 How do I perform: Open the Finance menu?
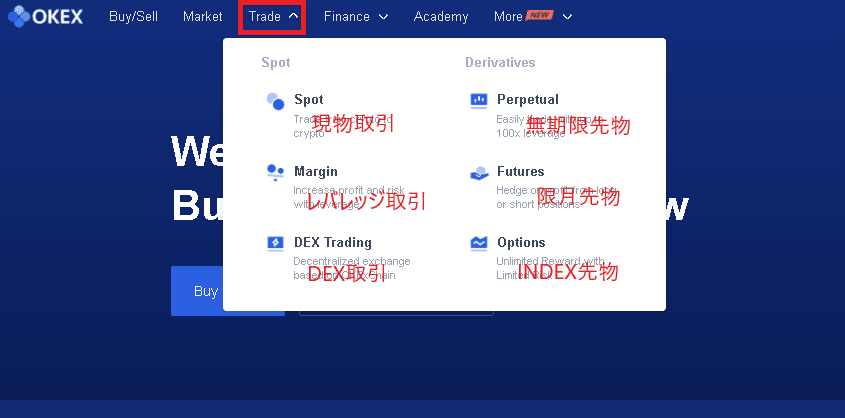[x=347, y=17]
